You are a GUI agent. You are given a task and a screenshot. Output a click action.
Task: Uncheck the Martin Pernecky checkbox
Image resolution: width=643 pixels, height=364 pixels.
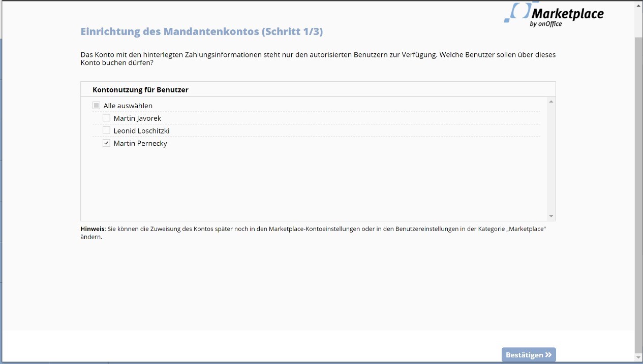point(106,143)
